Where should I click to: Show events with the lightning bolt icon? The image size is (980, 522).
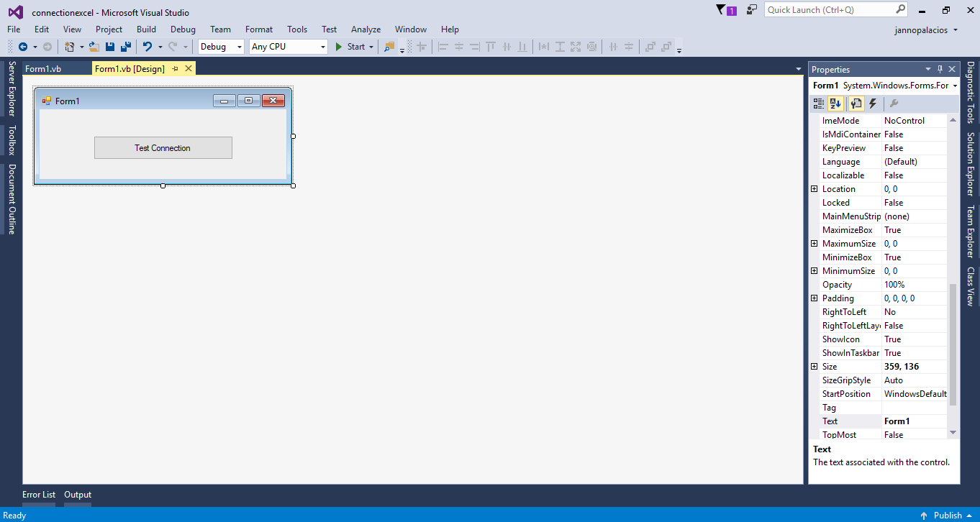coord(873,104)
